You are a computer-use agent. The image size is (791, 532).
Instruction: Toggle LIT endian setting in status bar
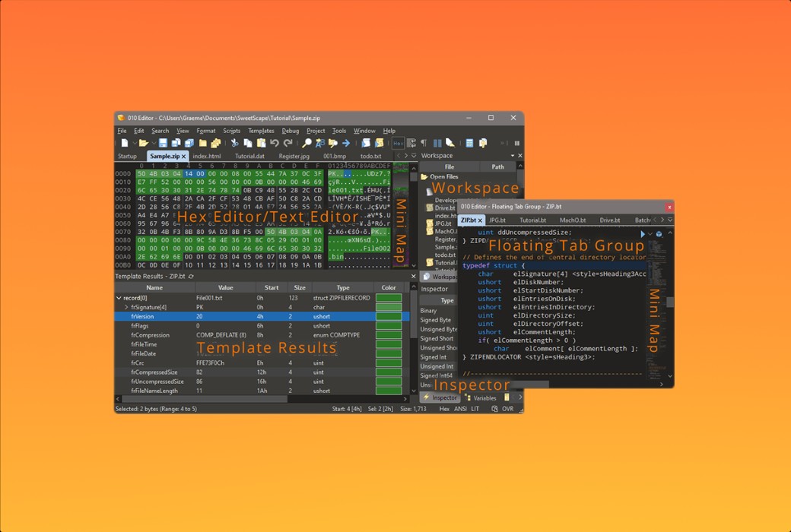(x=475, y=409)
